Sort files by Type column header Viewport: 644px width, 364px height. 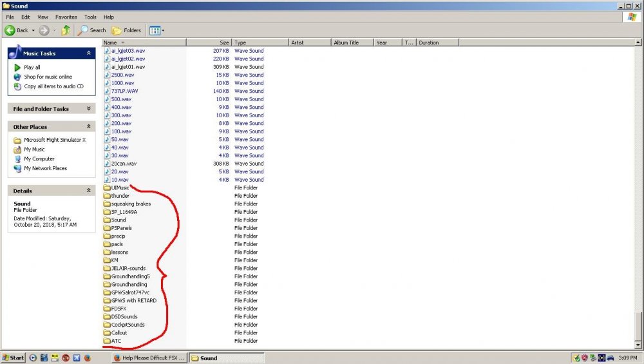tap(260, 43)
